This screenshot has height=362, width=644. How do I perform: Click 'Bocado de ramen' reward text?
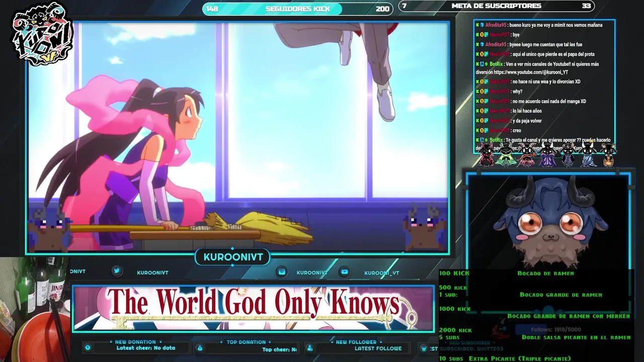(x=545, y=273)
